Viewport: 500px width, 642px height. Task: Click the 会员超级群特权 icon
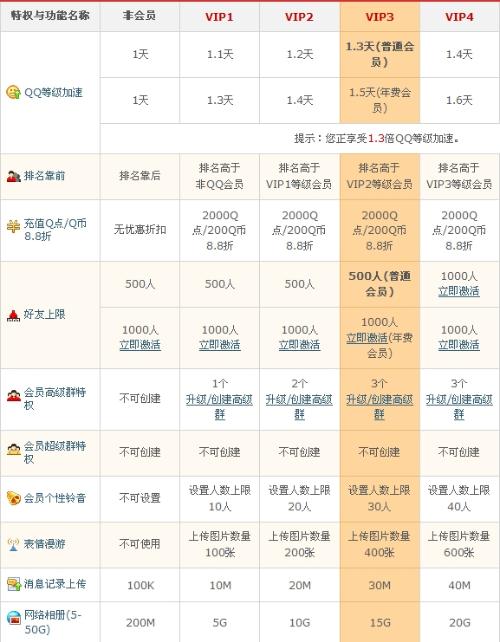[x=14, y=449]
